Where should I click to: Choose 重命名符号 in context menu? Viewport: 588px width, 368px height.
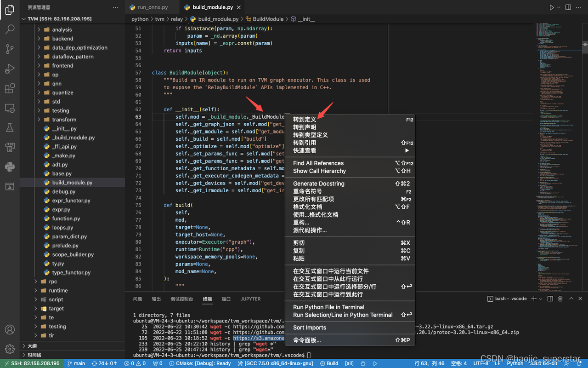point(350,191)
